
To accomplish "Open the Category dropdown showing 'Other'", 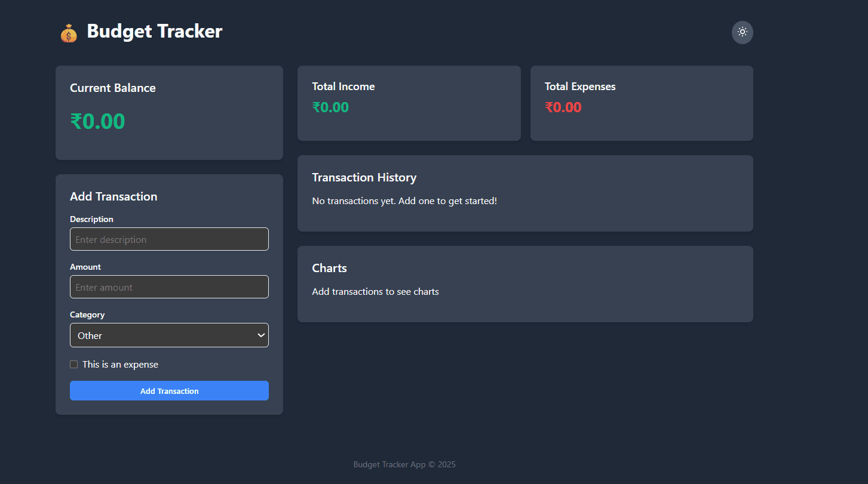I will 169,335.
